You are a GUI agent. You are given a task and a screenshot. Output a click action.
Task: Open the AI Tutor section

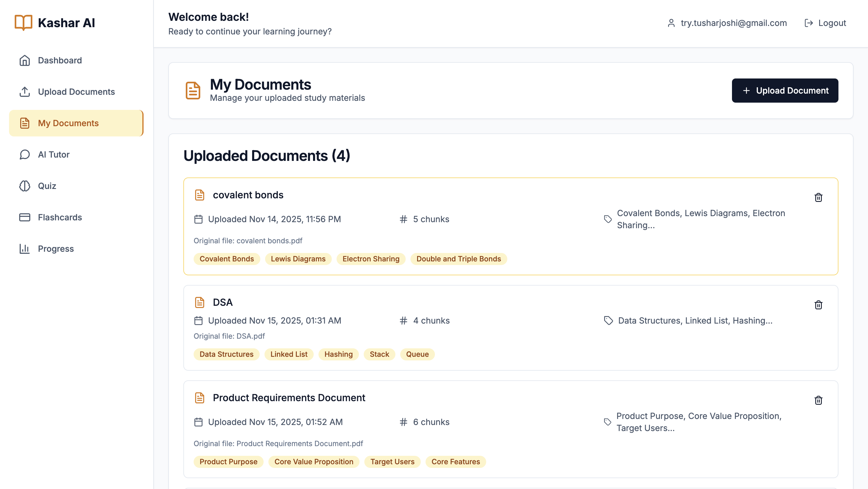(77, 155)
